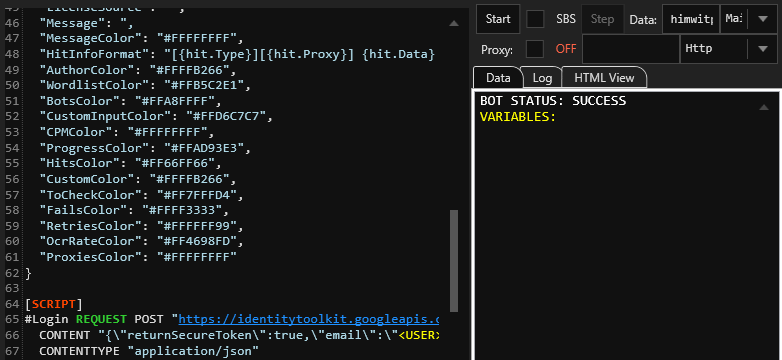The width and height of the screenshot is (782, 360).
Task: Click the Start button
Action: point(498,19)
